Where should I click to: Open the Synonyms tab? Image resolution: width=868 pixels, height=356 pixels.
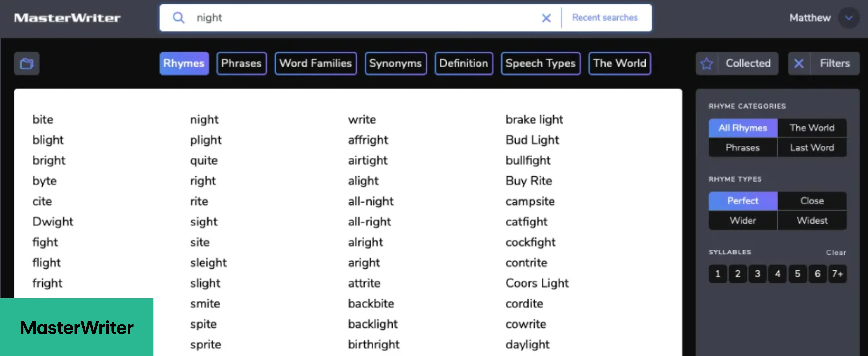(x=395, y=63)
